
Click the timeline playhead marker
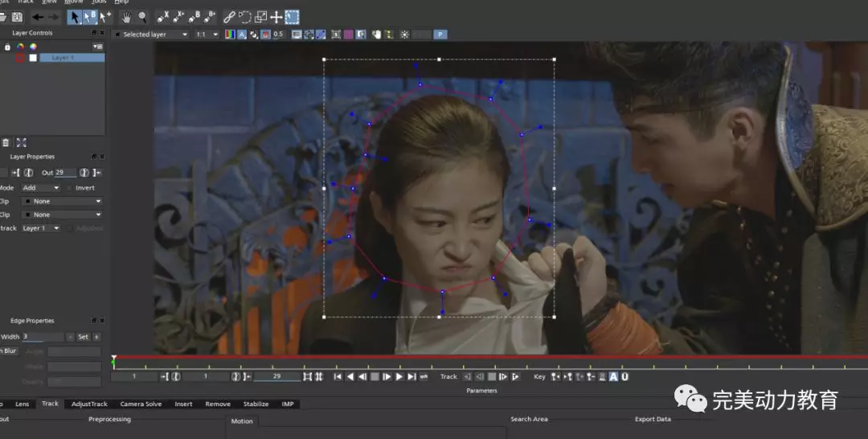coord(113,361)
